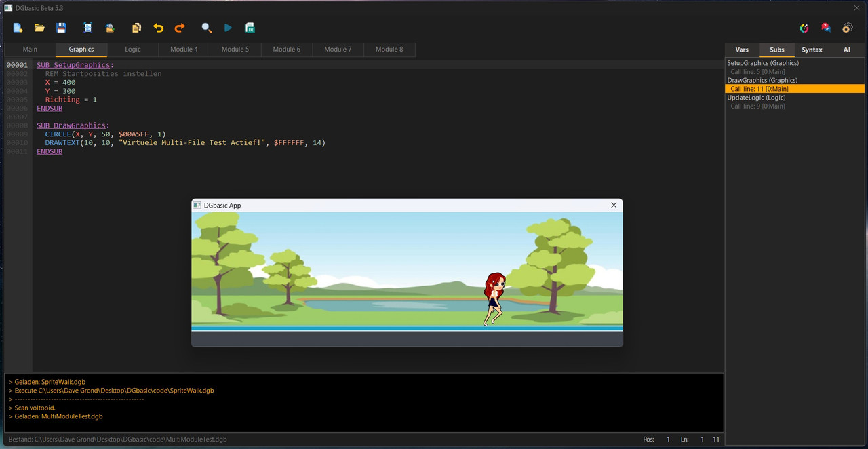Select UpdateLogic (Logic) in subs list
Image resolution: width=868 pixels, height=449 pixels.
[756, 98]
